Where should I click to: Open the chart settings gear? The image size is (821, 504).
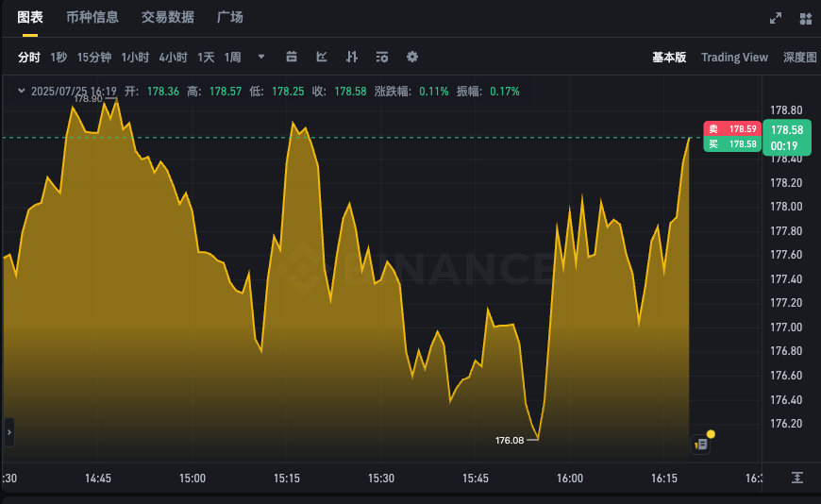[412, 57]
